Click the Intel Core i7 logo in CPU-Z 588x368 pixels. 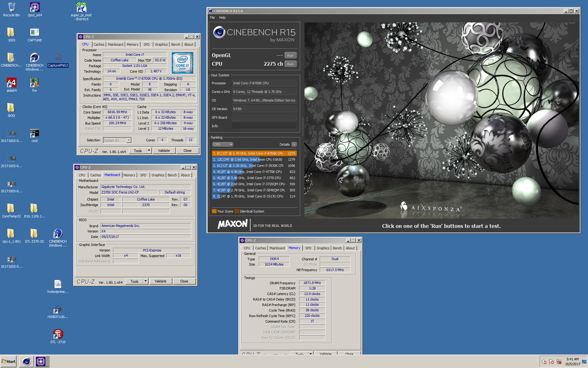point(183,63)
